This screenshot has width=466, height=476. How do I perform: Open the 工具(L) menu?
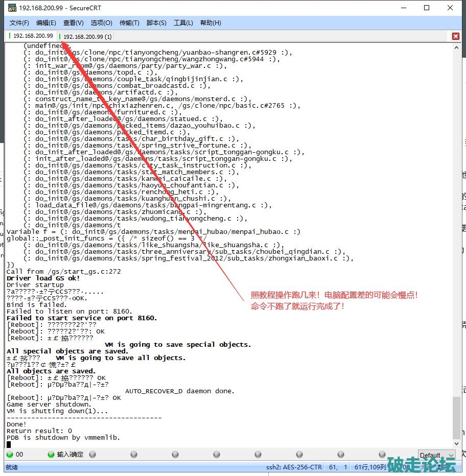coord(183,22)
